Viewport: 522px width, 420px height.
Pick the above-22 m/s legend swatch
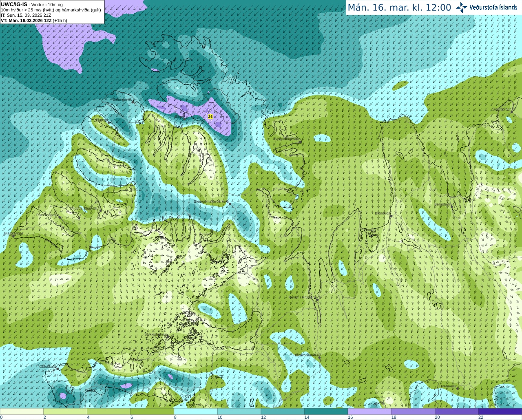pyautogui.click(x=500, y=411)
